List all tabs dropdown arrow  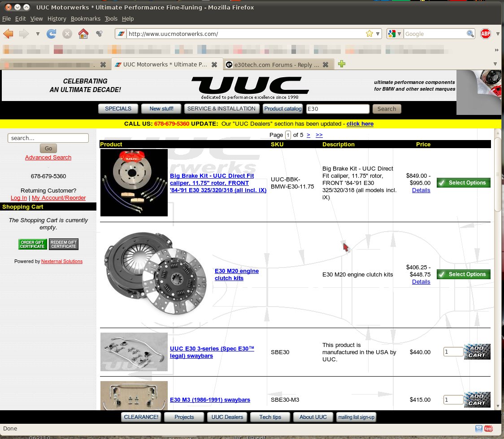[x=495, y=64]
